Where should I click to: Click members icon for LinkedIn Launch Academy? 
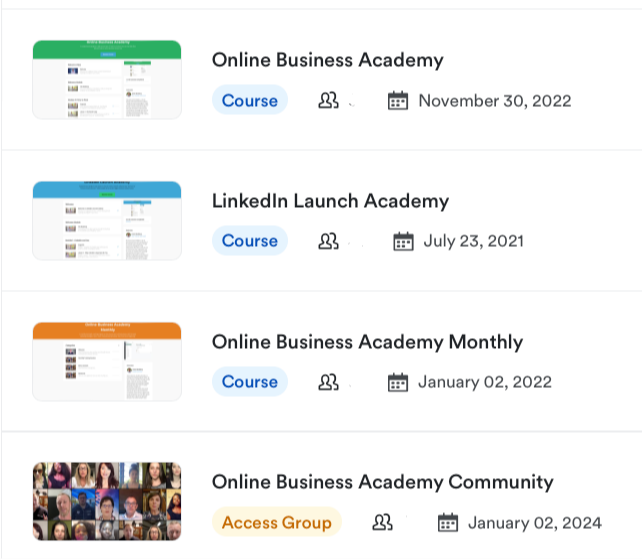coord(328,241)
